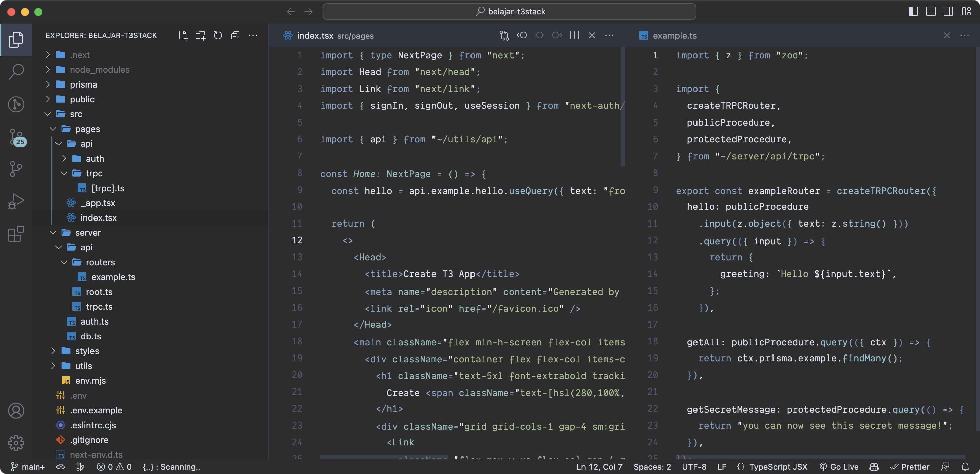Click Go Live in the status bar
The width and height of the screenshot is (980, 474).
click(839, 466)
